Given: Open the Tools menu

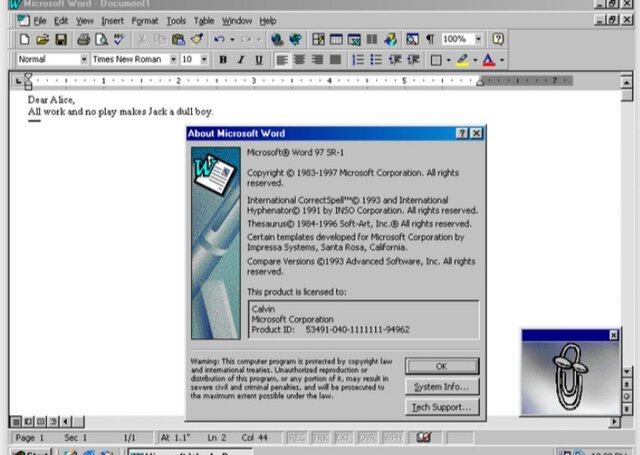Looking at the screenshot, I should point(176,21).
